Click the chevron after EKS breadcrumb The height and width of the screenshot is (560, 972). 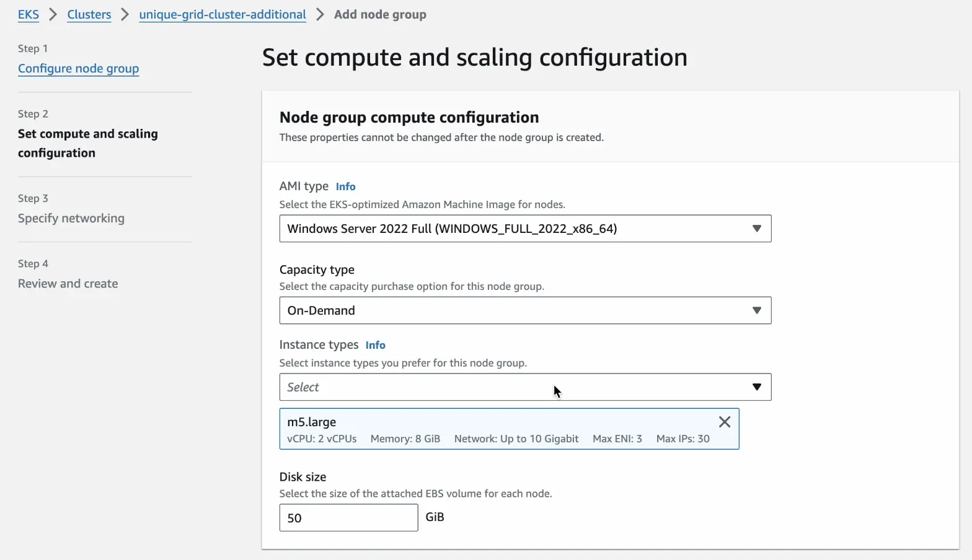tap(53, 14)
